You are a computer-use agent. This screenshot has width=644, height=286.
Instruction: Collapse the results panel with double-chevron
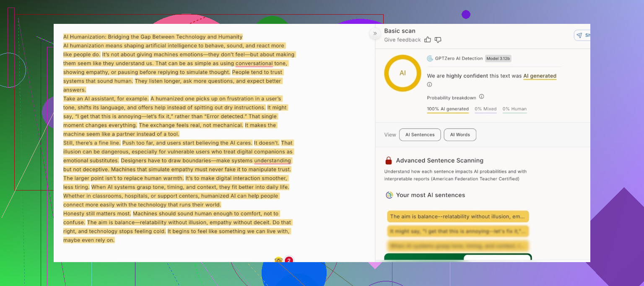375,34
